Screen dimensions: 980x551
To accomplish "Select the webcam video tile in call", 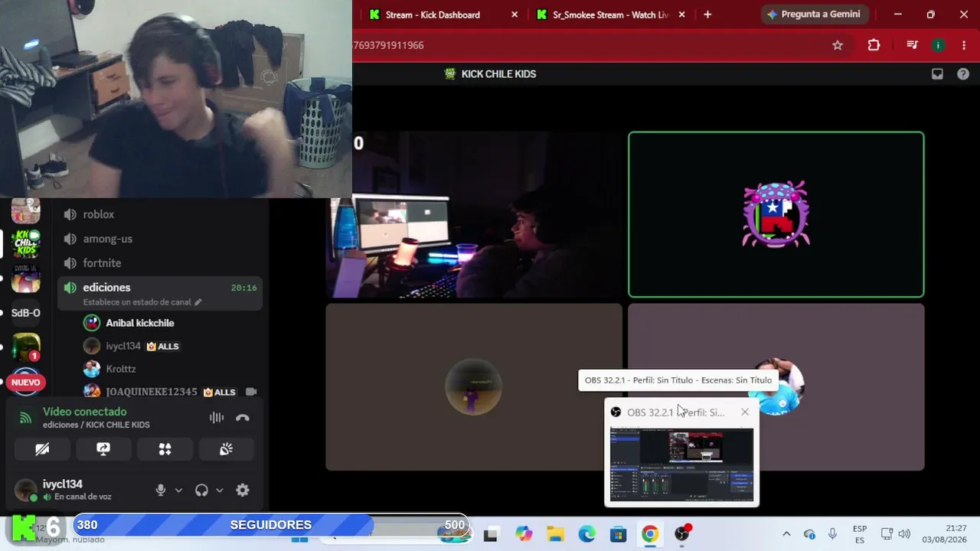I will 474,214.
